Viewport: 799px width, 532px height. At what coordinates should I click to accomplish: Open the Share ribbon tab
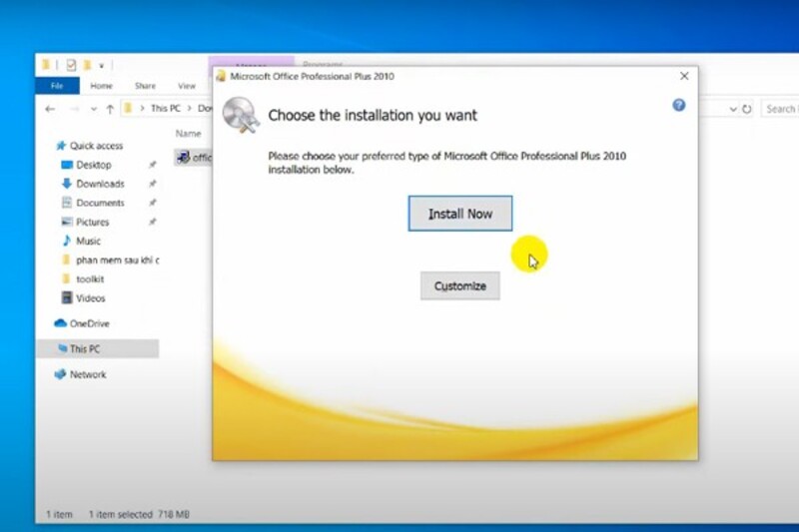[145, 86]
